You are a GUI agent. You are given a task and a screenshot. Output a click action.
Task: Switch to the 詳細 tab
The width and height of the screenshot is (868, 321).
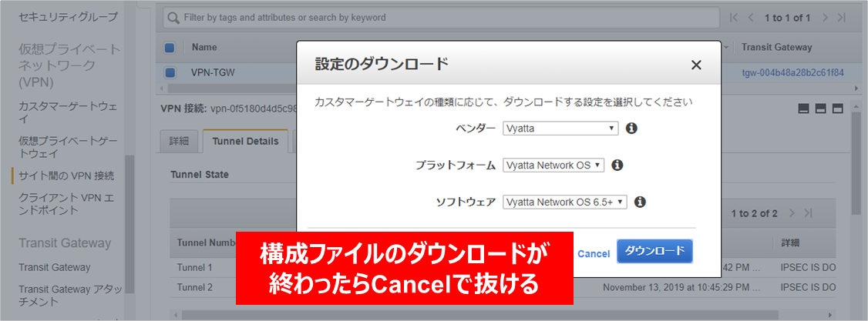coord(179,142)
